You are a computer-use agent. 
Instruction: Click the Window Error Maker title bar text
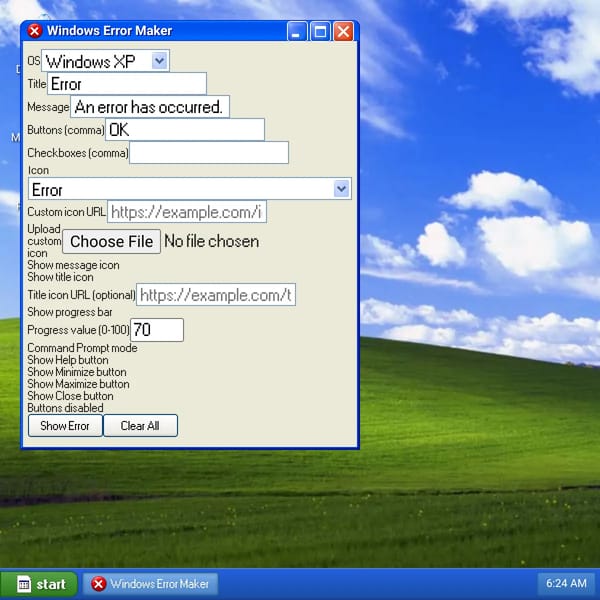click(x=109, y=31)
